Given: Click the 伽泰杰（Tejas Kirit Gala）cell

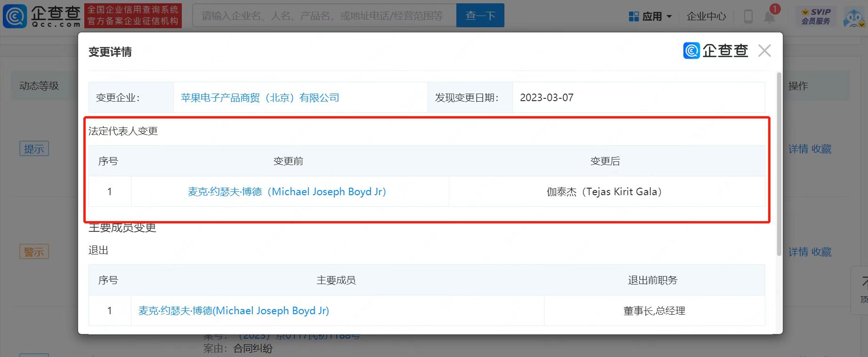Looking at the screenshot, I should (x=607, y=191).
